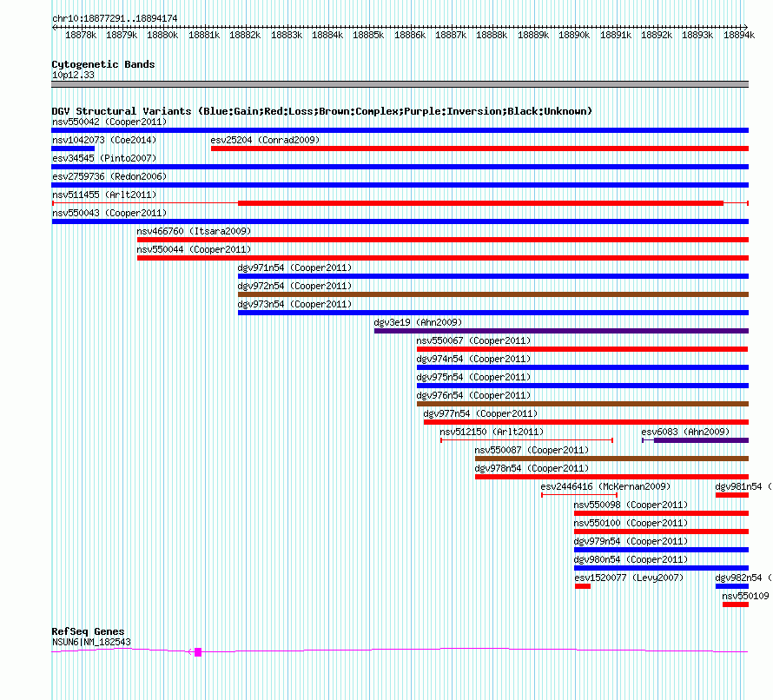This screenshot has height=700, width=773.
Task: Click the magenta NSUN6 exon box
Action: 198,652
